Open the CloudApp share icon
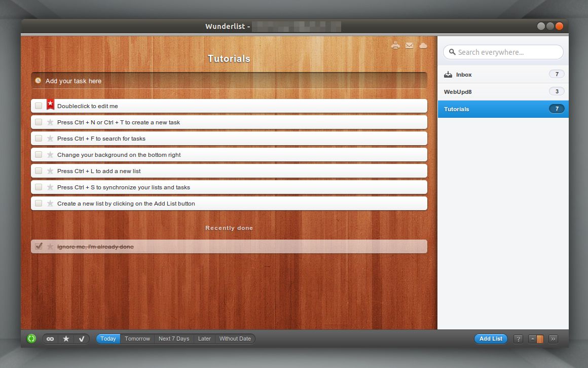 pyautogui.click(x=423, y=46)
